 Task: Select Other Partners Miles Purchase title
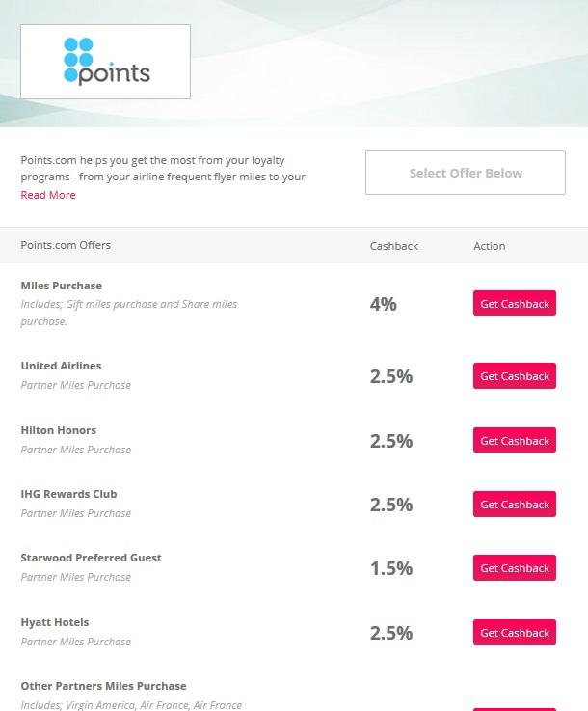(x=103, y=686)
